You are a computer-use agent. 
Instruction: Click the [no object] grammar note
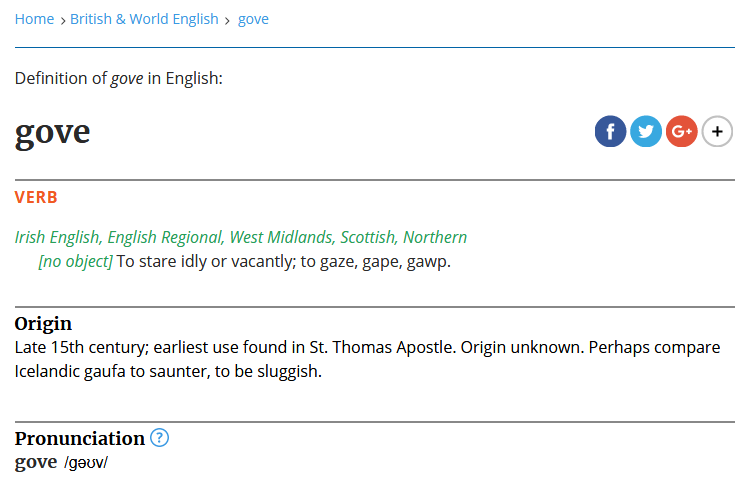tap(75, 262)
